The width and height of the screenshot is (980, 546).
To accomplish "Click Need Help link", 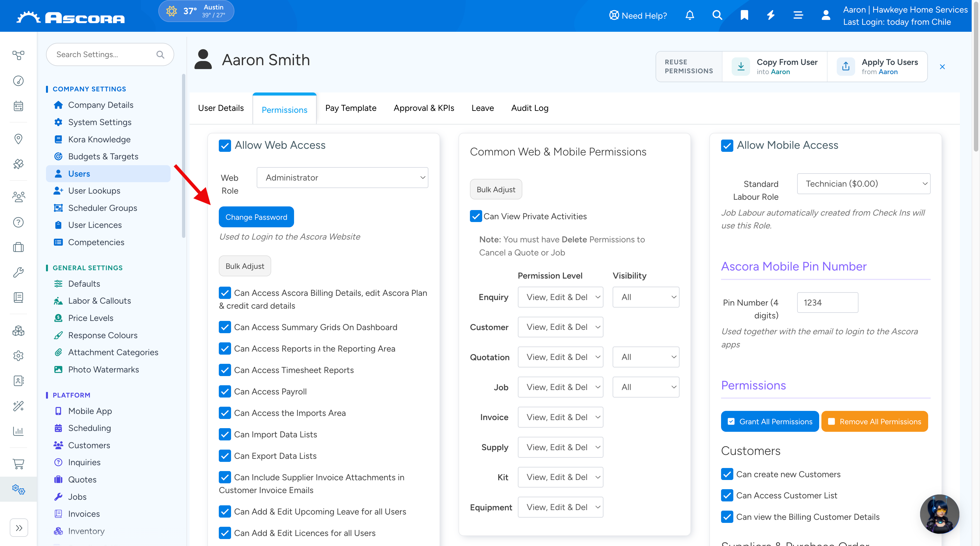I will click(x=638, y=16).
